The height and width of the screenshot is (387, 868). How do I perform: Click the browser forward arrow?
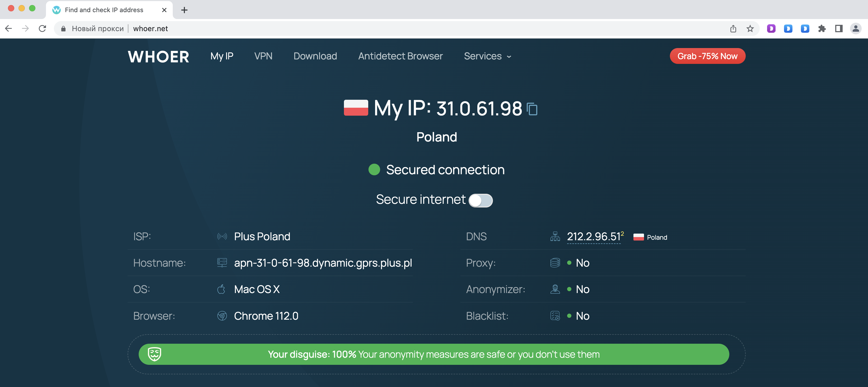(x=25, y=29)
